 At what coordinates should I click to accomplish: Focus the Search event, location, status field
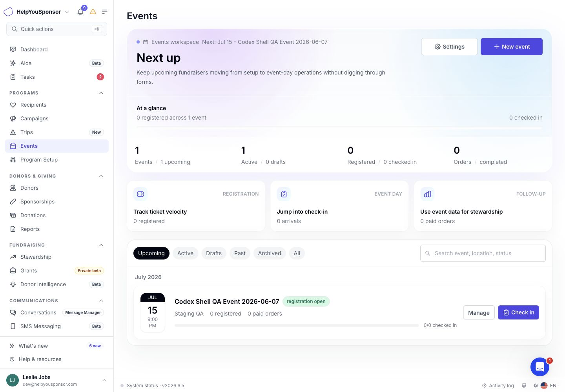[x=483, y=253]
